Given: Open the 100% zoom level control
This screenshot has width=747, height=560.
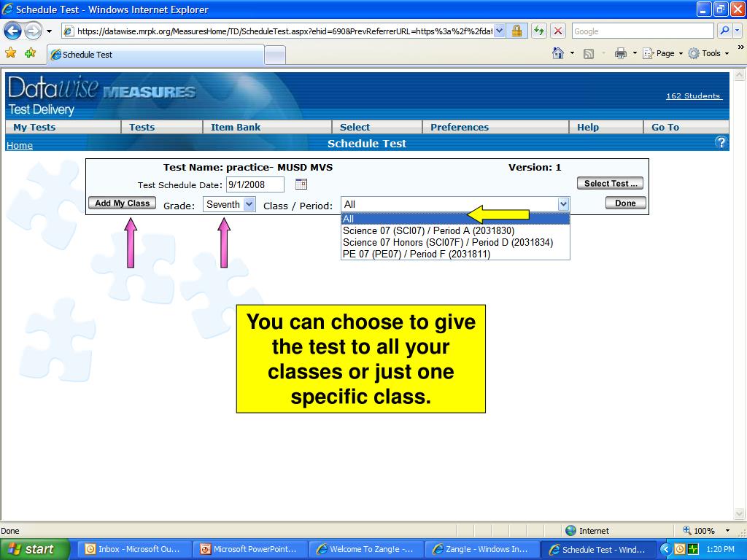Looking at the screenshot, I should [707, 531].
